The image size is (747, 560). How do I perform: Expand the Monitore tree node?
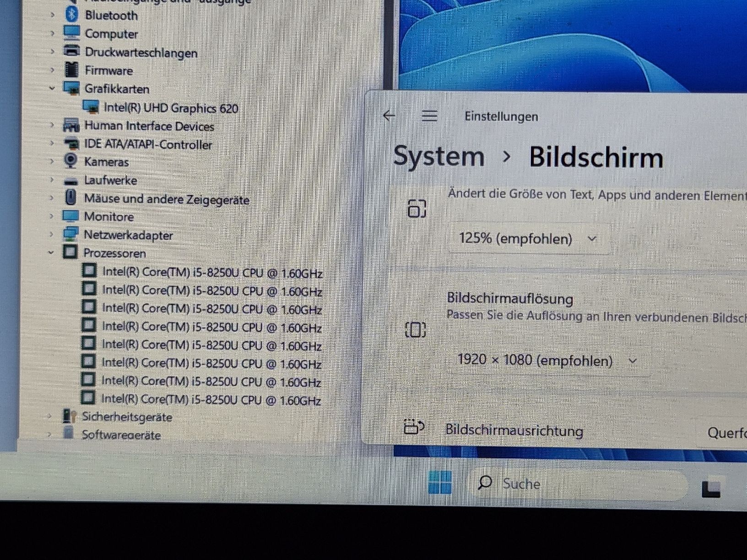coord(51,216)
